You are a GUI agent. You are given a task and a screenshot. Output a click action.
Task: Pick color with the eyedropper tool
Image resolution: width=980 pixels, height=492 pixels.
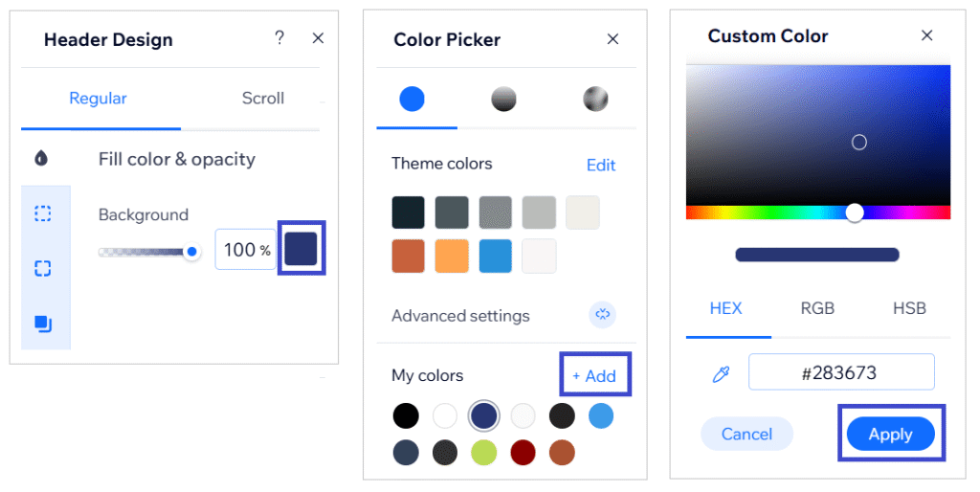click(722, 374)
